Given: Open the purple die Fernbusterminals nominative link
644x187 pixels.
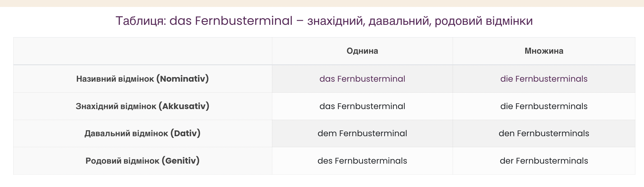Looking at the screenshot, I should point(544,79).
